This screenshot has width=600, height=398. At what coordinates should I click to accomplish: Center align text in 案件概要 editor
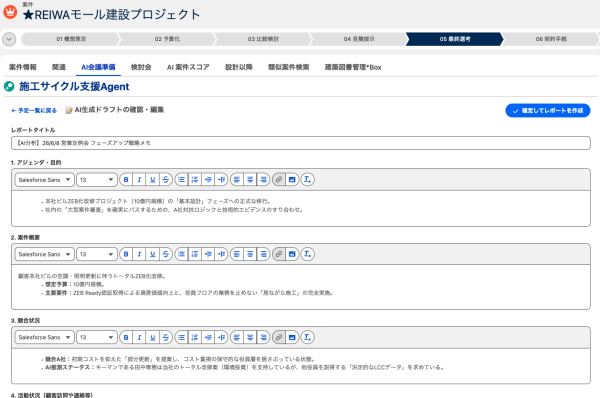pyautogui.click(x=250, y=254)
